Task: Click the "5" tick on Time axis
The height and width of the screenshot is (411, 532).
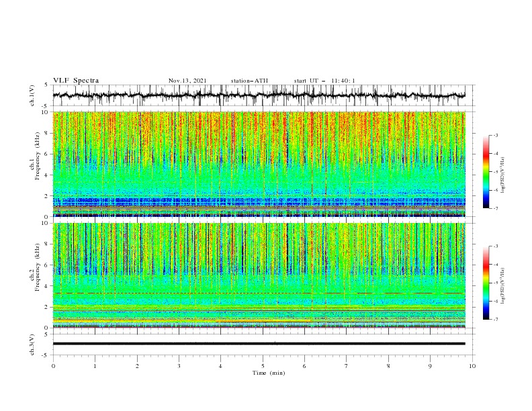Action: click(x=263, y=366)
